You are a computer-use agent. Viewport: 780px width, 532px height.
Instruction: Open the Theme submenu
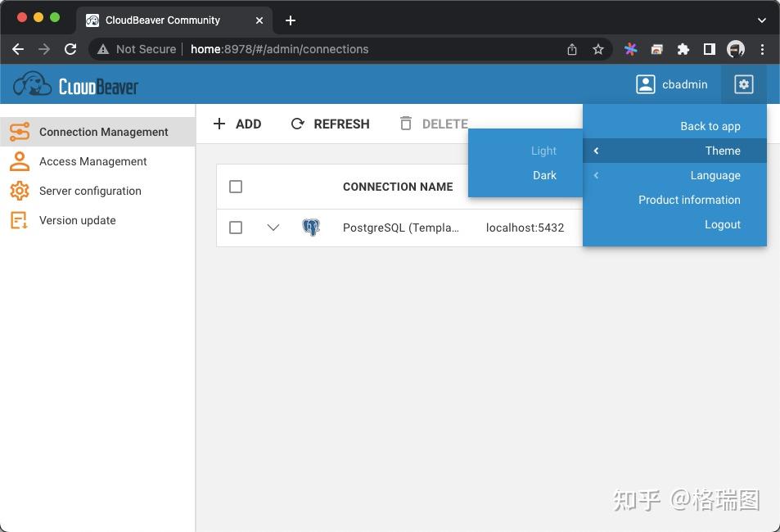coord(723,151)
